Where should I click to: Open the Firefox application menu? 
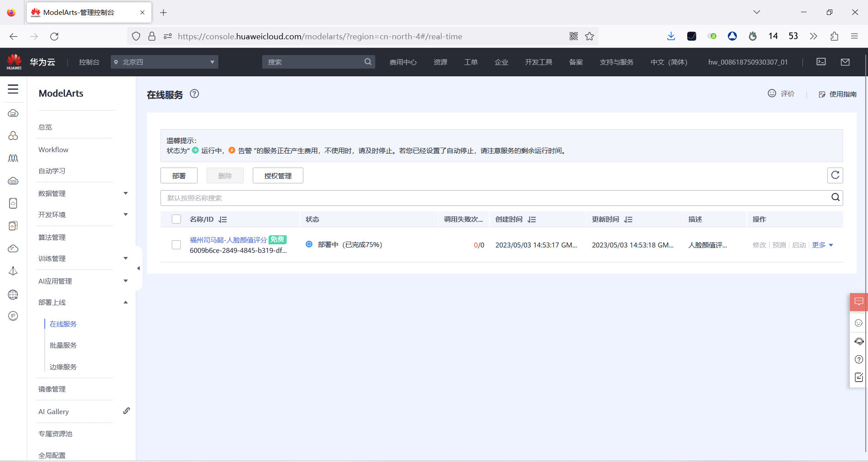[854, 36]
